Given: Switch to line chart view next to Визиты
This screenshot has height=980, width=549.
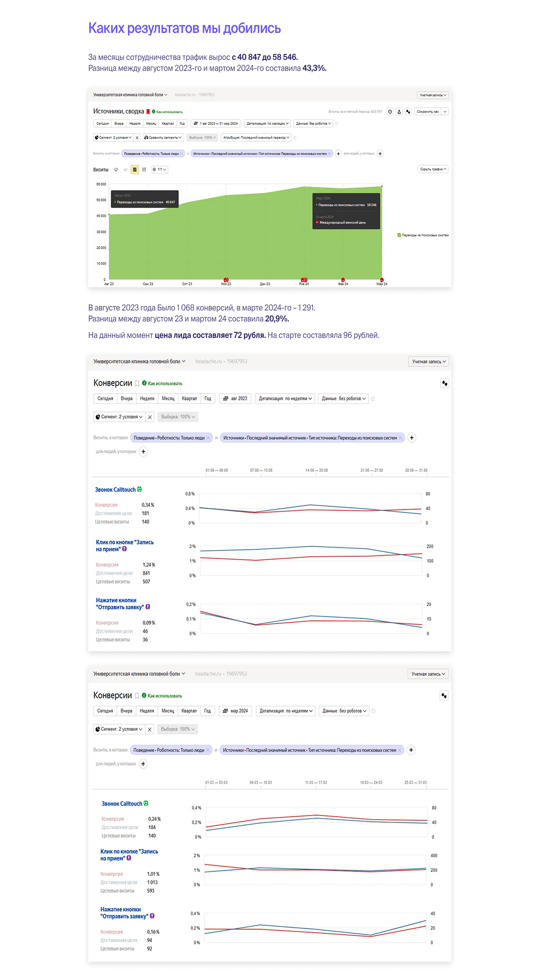Looking at the screenshot, I should 125,170.
